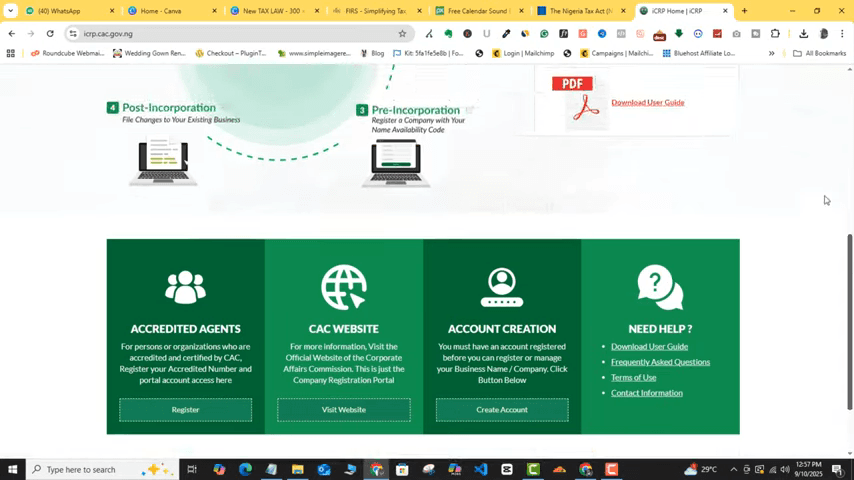Image resolution: width=854 pixels, height=480 pixels.
Task: Launch Microsoft Edge from the taskbar
Action: click(x=245, y=469)
